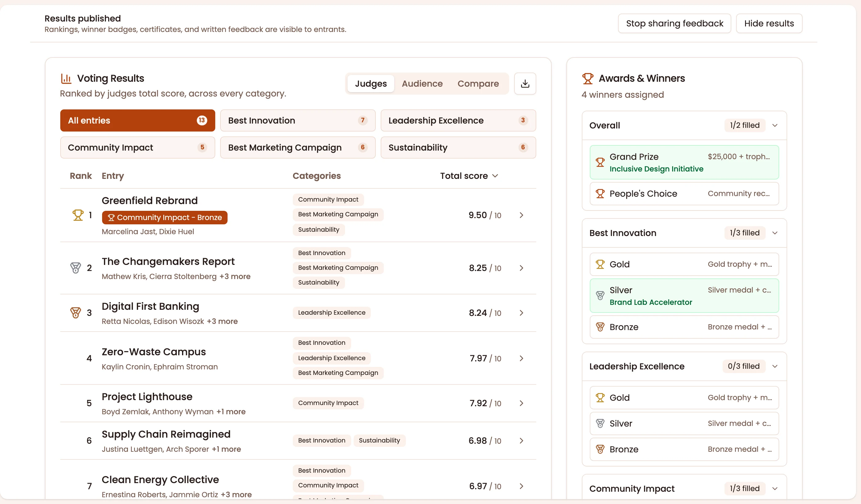Image resolution: width=861 pixels, height=504 pixels.
Task: Open the Digital First Banking entry
Action: (150, 306)
